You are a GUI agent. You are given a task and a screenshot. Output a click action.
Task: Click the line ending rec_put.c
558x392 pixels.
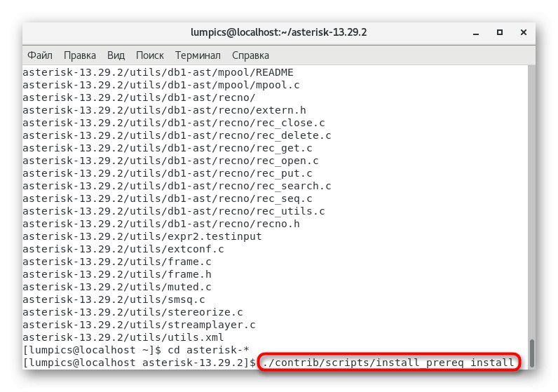(168, 173)
